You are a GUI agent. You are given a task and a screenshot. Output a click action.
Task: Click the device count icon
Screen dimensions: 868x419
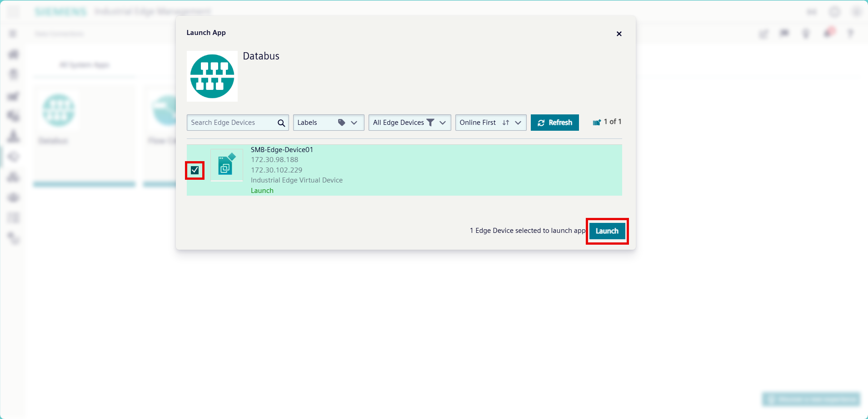(597, 123)
